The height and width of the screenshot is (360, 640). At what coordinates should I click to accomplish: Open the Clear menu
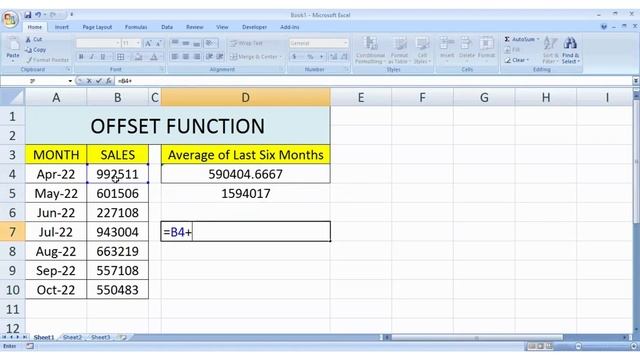coord(517,60)
